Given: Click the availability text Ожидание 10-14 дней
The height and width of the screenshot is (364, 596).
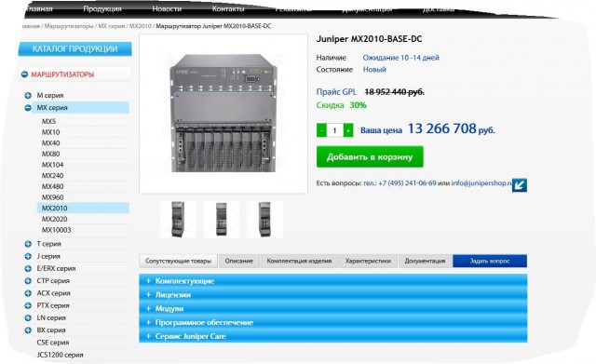Looking at the screenshot, I should [401, 58].
